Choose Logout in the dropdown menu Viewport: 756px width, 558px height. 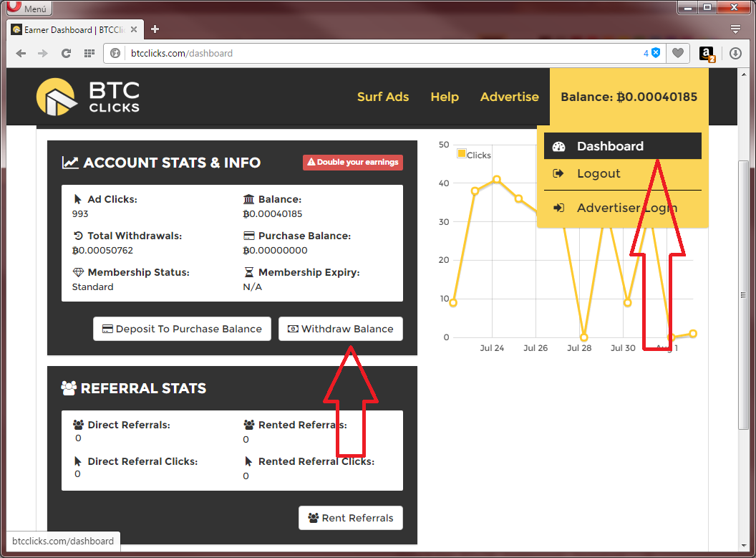598,173
